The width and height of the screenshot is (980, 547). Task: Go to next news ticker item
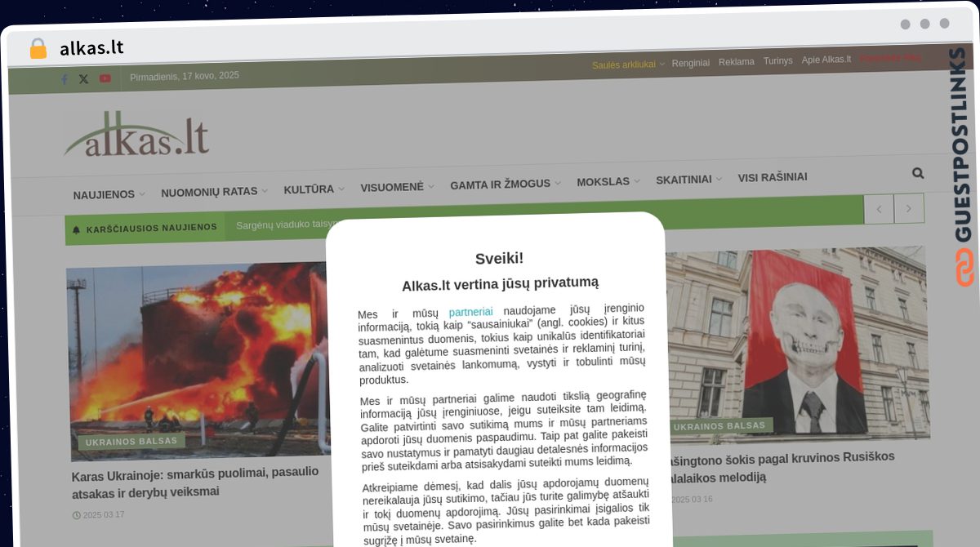tap(909, 208)
